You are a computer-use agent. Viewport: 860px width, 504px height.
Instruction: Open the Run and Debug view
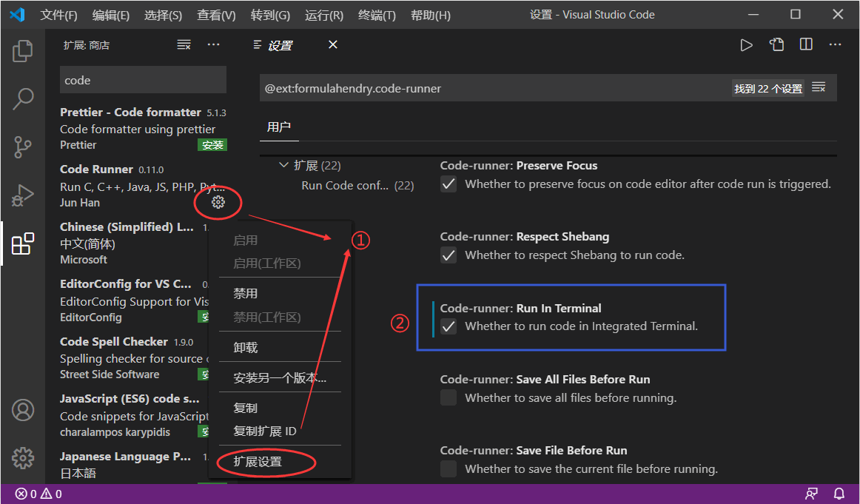point(22,195)
